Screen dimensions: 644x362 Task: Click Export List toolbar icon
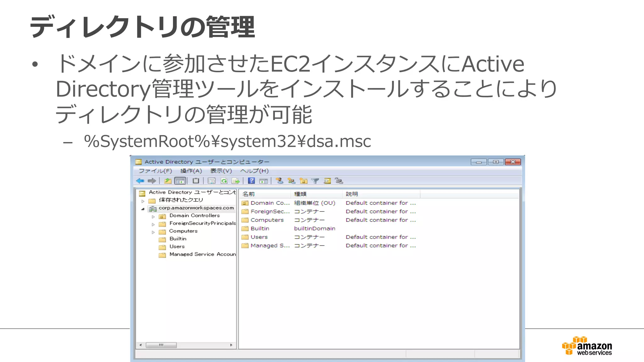pos(236,181)
